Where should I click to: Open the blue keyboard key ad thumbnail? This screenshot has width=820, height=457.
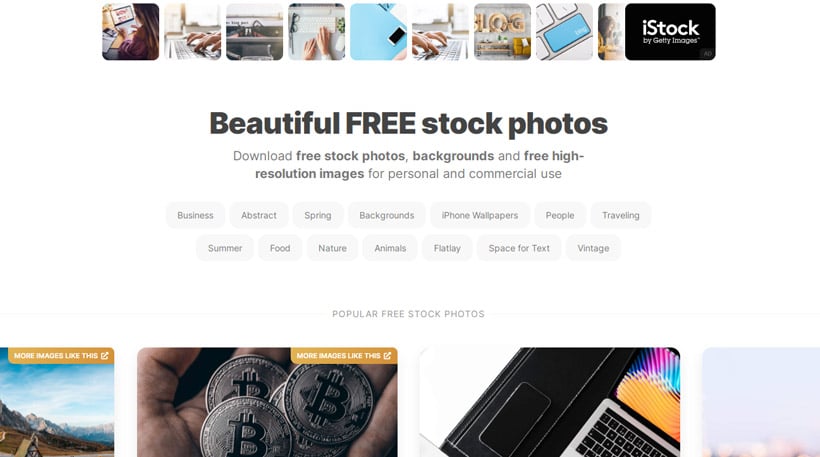pos(564,32)
